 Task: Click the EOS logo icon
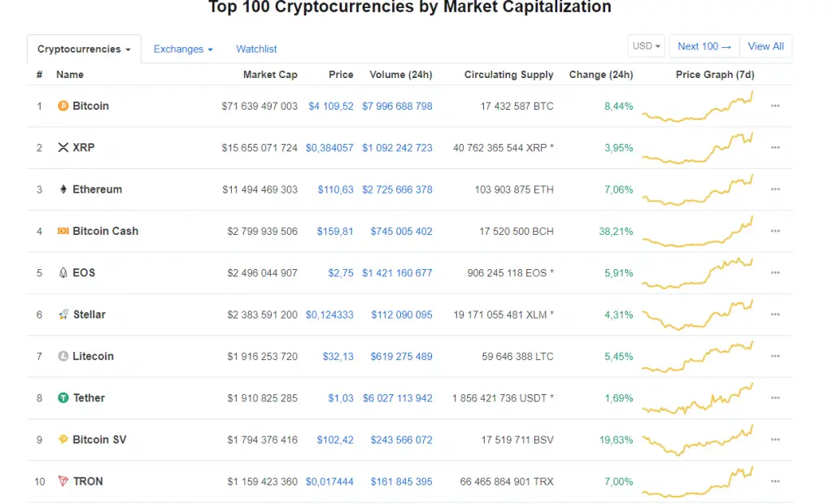point(63,272)
